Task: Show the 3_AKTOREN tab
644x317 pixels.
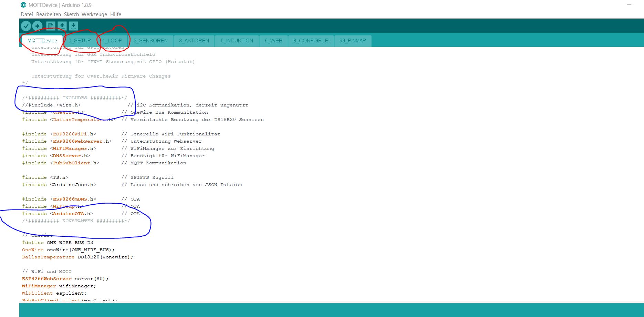Action: (x=194, y=41)
